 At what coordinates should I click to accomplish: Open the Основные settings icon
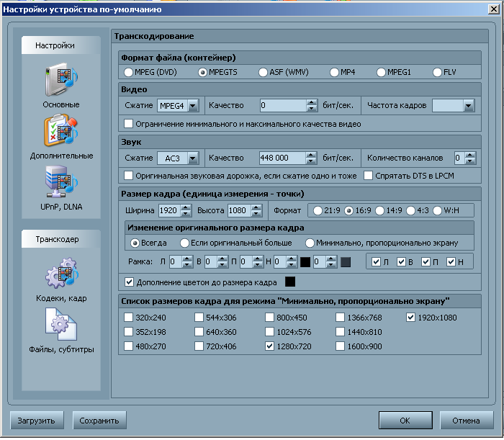coord(61,79)
